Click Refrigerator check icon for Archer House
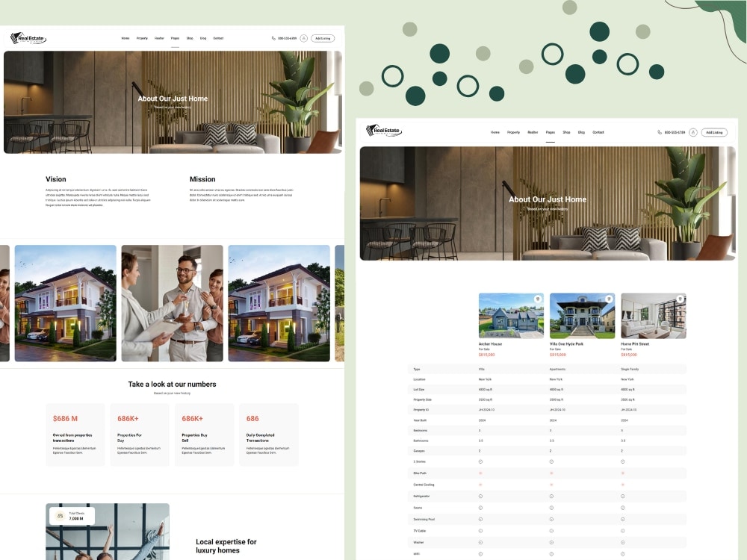 click(x=480, y=497)
